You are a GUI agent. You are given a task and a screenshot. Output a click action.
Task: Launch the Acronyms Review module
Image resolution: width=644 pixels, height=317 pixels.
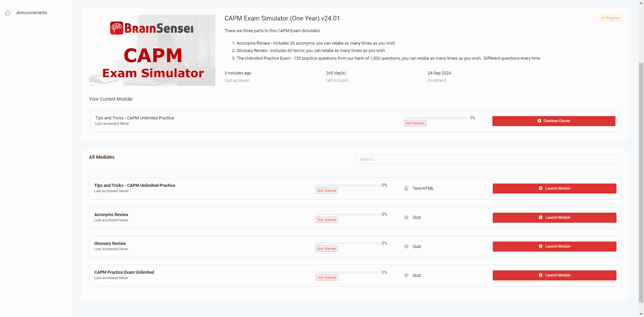(554, 218)
